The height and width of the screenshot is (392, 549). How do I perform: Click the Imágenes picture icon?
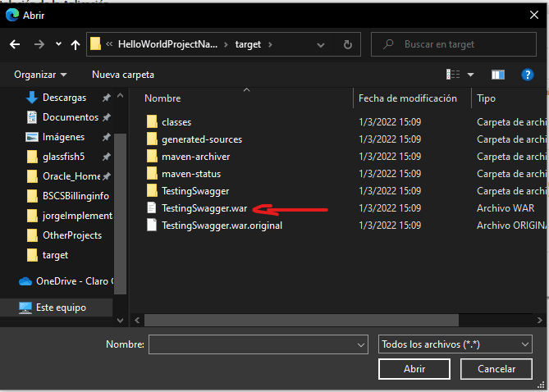coord(32,137)
